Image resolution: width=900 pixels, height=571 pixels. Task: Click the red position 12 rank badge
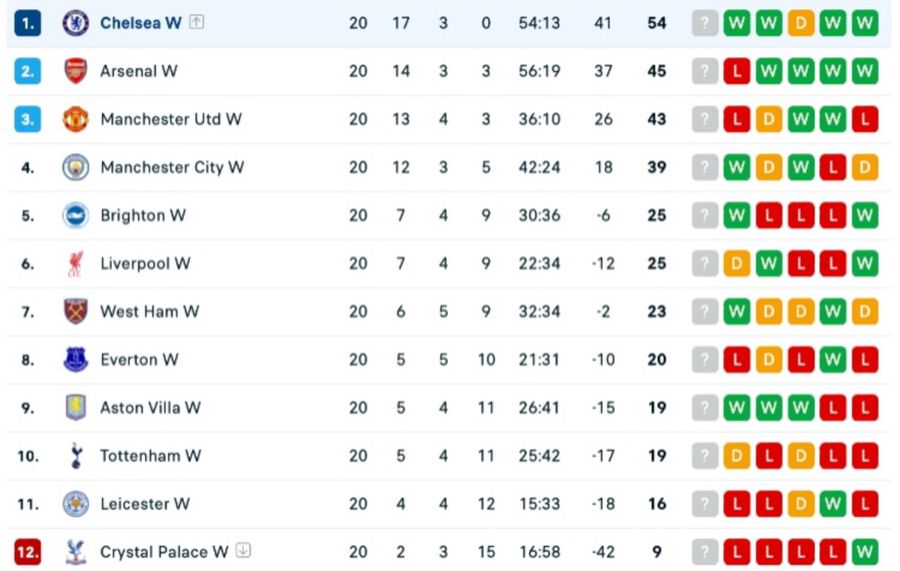tap(28, 552)
